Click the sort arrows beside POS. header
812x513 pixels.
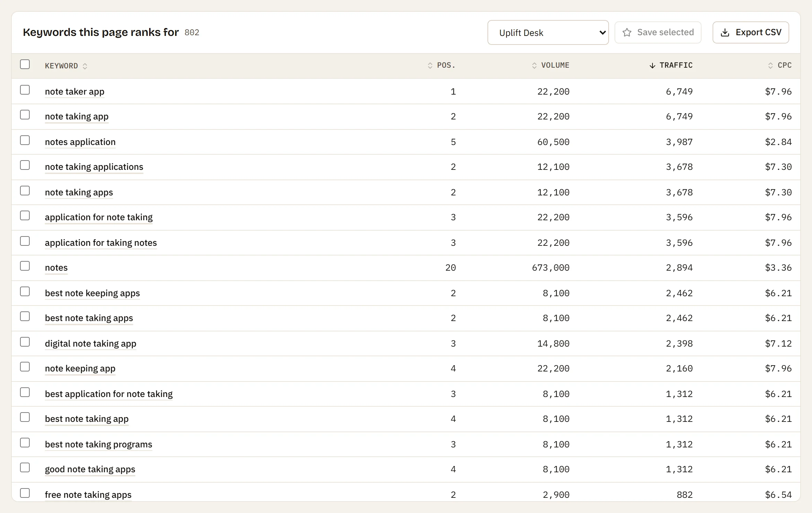point(430,66)
